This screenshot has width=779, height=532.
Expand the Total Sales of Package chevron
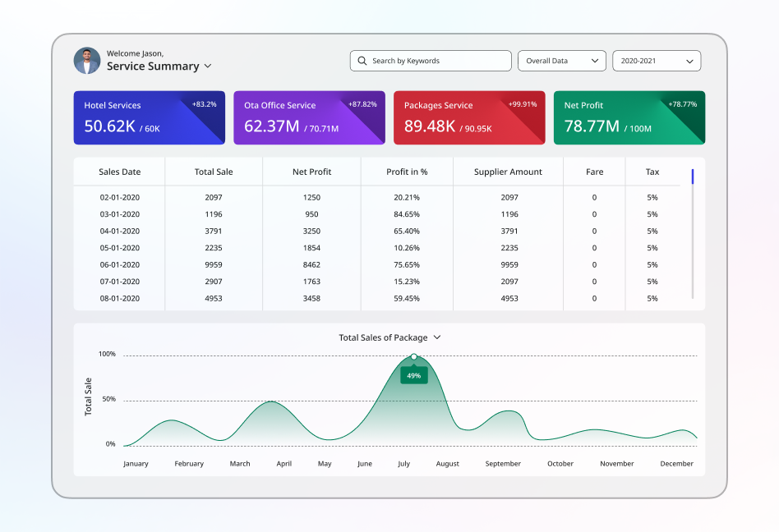click(437, 337)
